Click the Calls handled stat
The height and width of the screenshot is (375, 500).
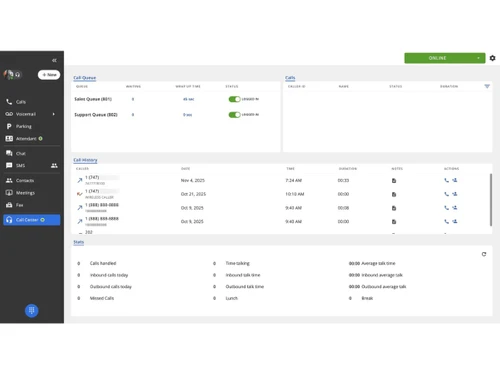103,263
